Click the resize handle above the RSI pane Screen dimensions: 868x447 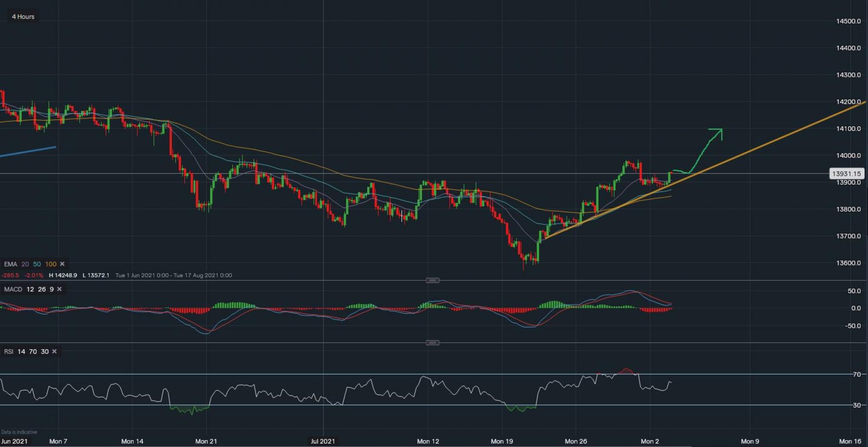coord(432,343)
